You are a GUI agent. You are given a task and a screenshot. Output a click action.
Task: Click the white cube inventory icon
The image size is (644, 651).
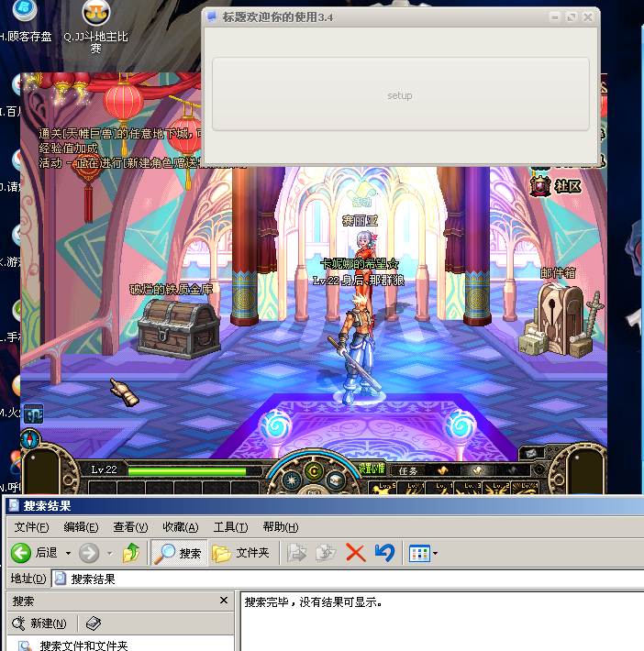click(x=335, y=480)
